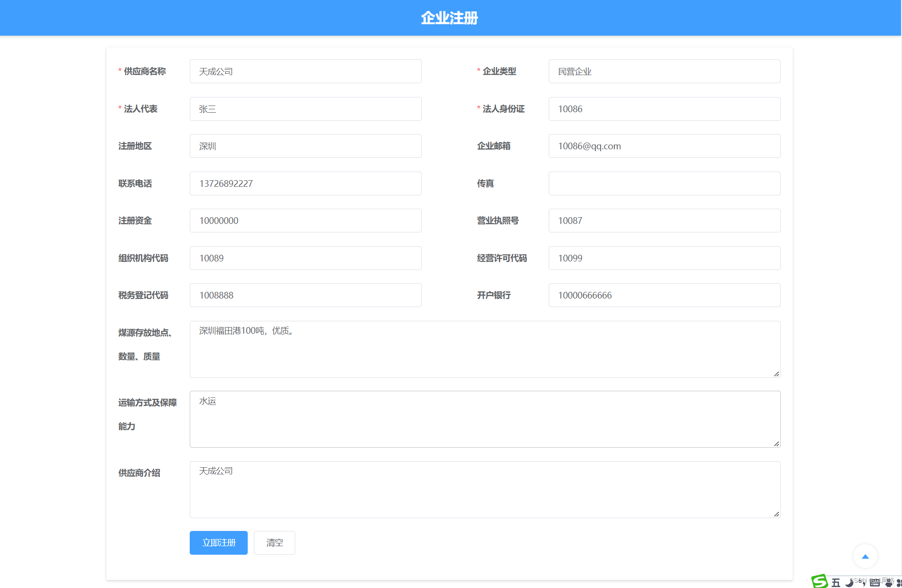This screenshot has height=588, width=902.
Task: Click resize handle of 煤源存放地点 textarea
Action: pyautogui.click(x=776, y=374)
